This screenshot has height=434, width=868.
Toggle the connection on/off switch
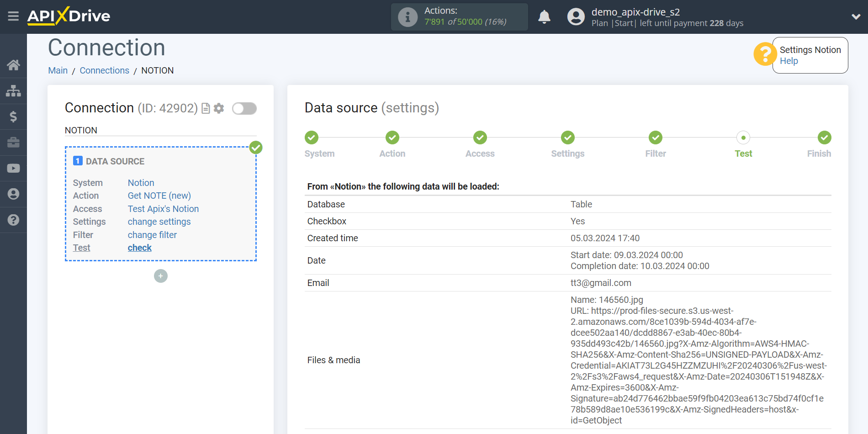(244, 108)
